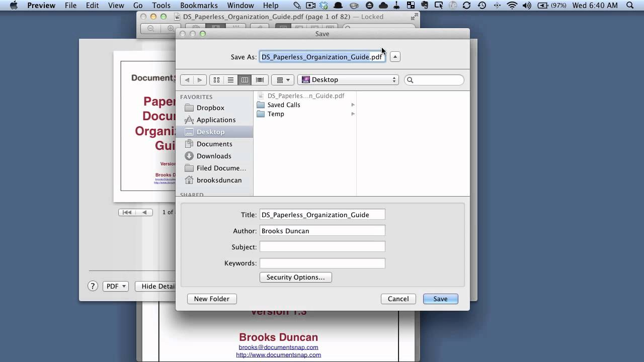Click the Save As filename field
Image resolution: width=644 pixels, height=362 pixels.
(x=323, y=57)
